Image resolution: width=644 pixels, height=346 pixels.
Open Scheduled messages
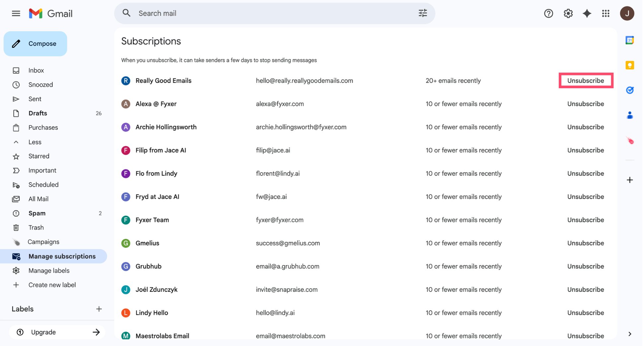tap(54, 184)
